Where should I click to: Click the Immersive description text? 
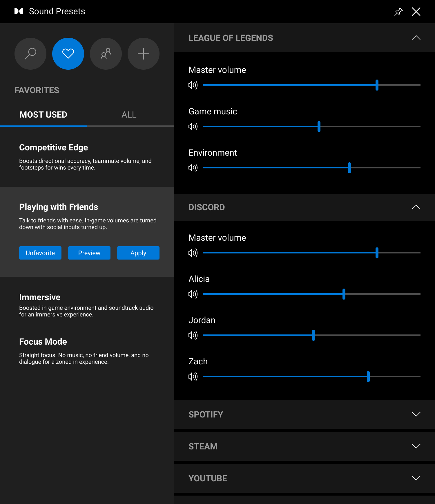coord(86,311)
